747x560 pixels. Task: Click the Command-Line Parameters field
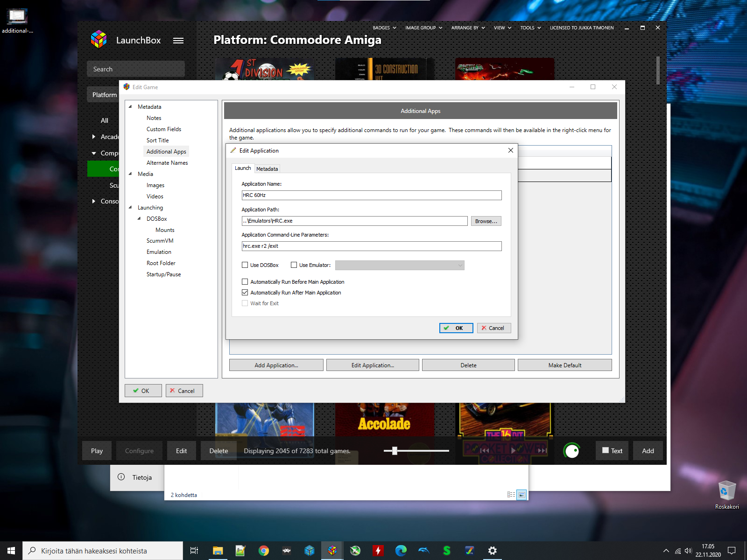372,246
